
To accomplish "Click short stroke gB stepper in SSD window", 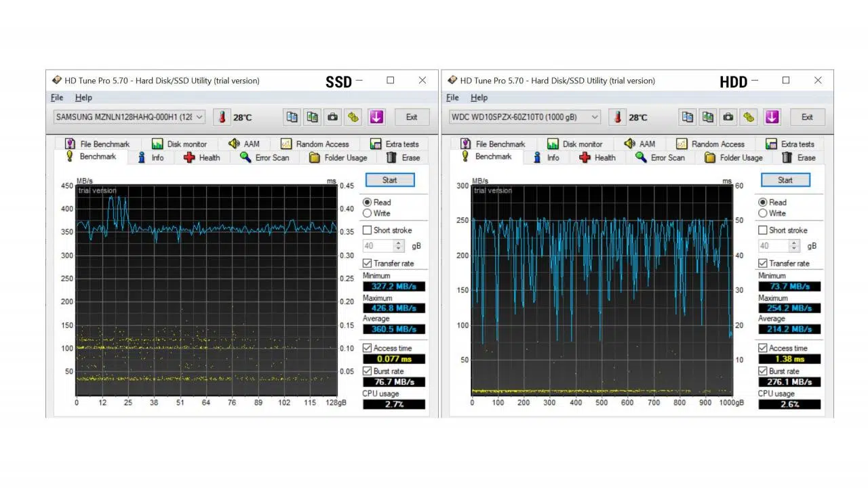I will coord(399,246).
